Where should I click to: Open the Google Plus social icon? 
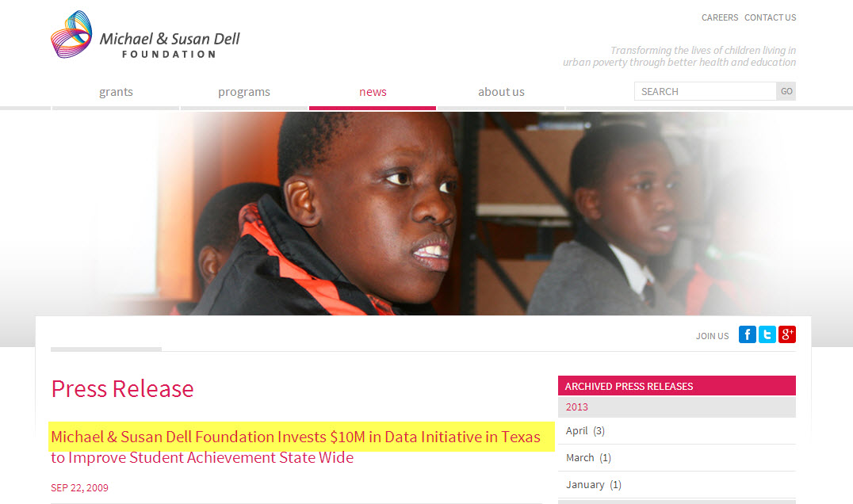[786, 334]
